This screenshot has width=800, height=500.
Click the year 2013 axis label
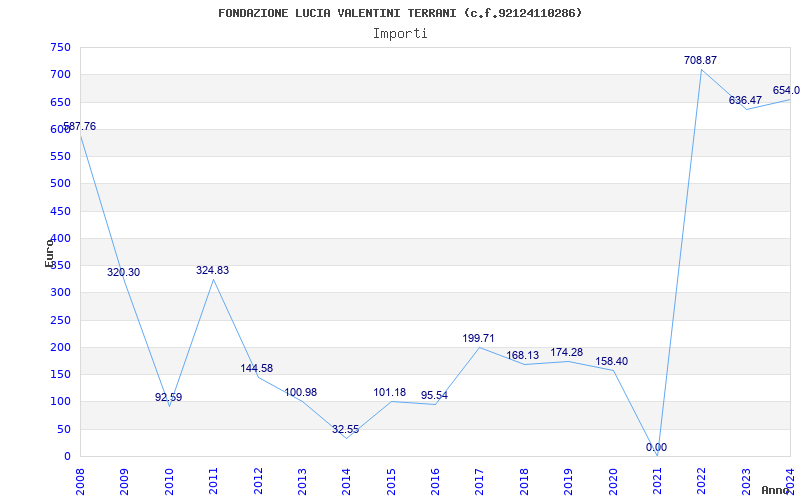coord(302,482)
